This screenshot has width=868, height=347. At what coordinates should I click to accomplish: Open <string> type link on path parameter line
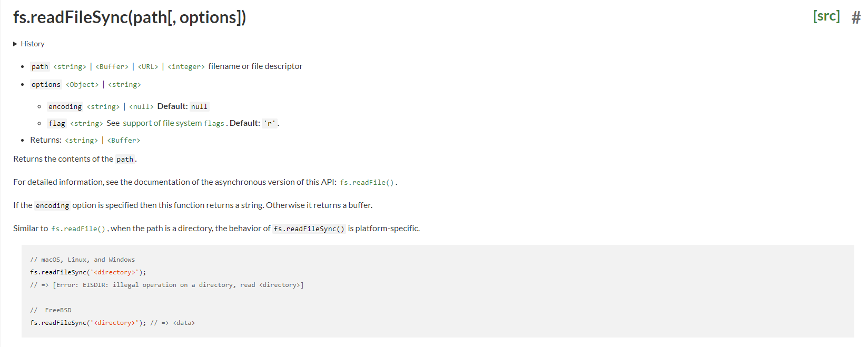[70, 67]
